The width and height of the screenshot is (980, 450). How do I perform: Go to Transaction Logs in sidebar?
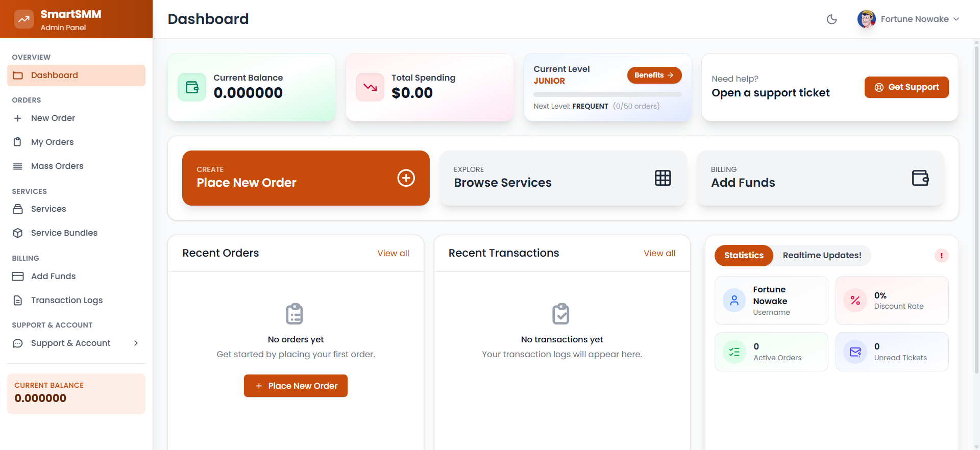pyautogui.click(x=67, y=301)
